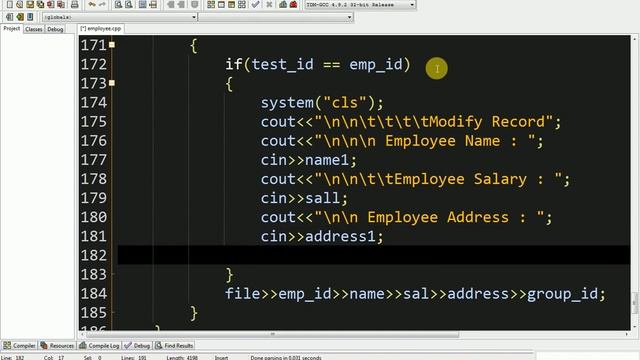Click the 'cin>>sal1;' statement on line 179
This screenshot has height=360, width=640.
304,198
